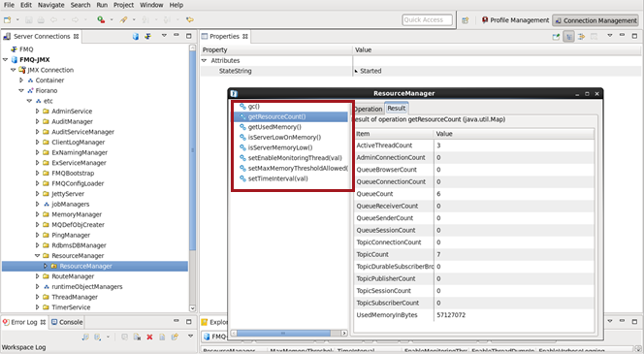The height and width of the screenshot is (354, 644).
Task: Open the Search menu
Action: (x=80, y=5)
